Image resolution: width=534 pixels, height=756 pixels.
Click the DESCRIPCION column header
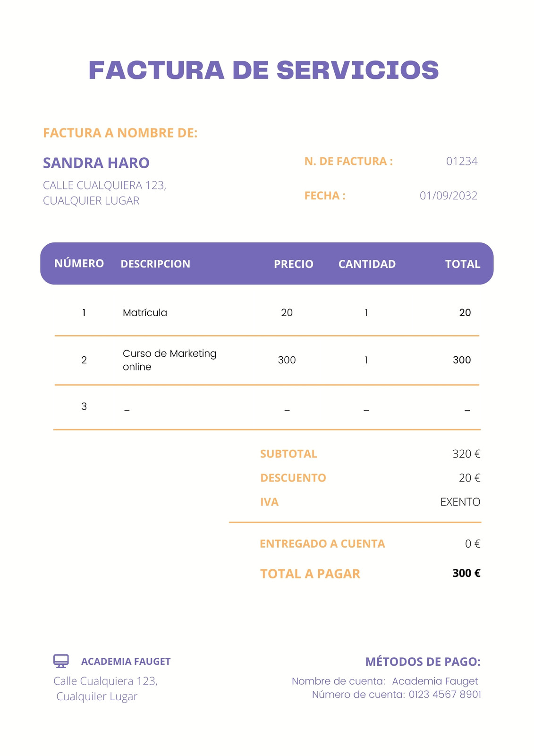pos(155,264)
